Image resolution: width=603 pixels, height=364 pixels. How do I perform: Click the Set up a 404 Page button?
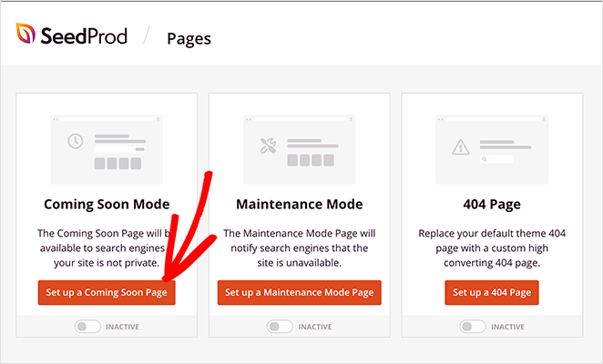pos(492,293)
